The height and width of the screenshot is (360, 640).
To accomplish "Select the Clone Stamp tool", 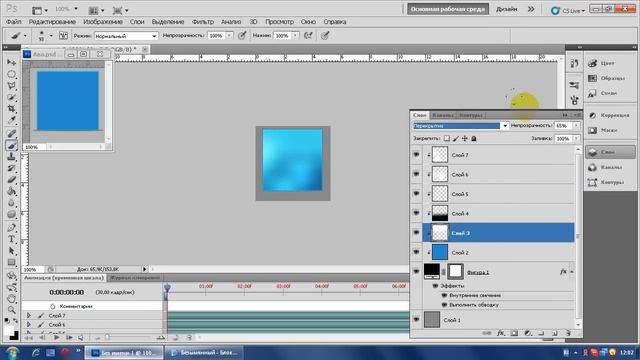I will coord(11,157).
